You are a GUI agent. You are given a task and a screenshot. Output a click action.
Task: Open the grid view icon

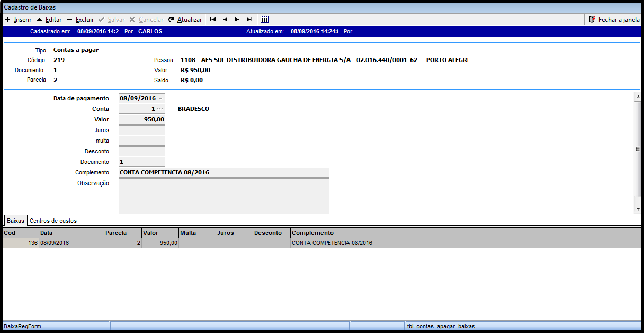pos(265,20)
